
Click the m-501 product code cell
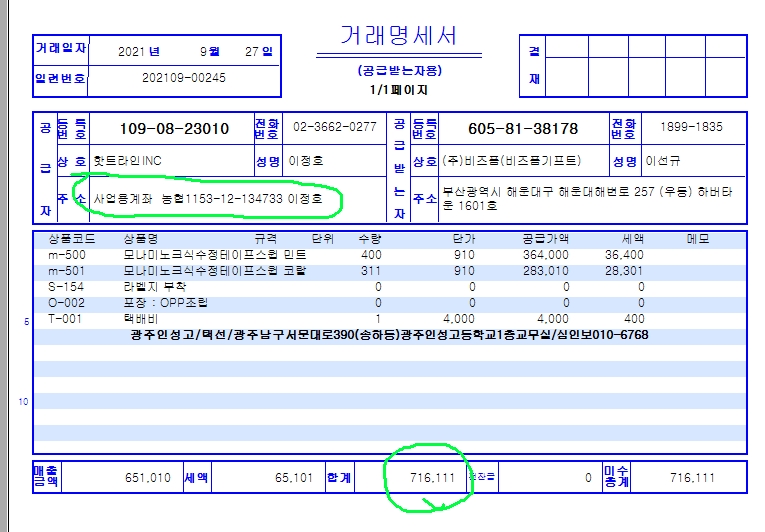(69, 271)
